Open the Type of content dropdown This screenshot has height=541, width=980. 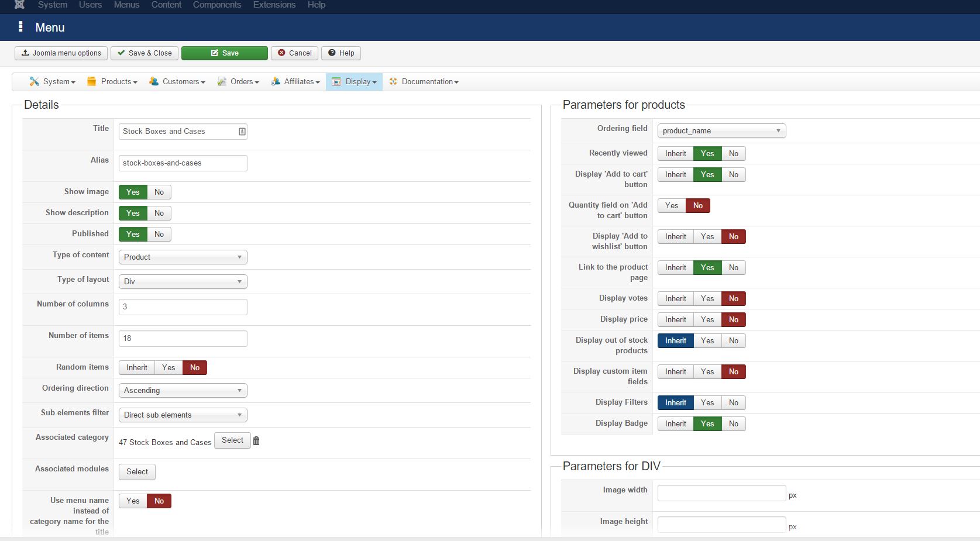(x=183, y=257)
